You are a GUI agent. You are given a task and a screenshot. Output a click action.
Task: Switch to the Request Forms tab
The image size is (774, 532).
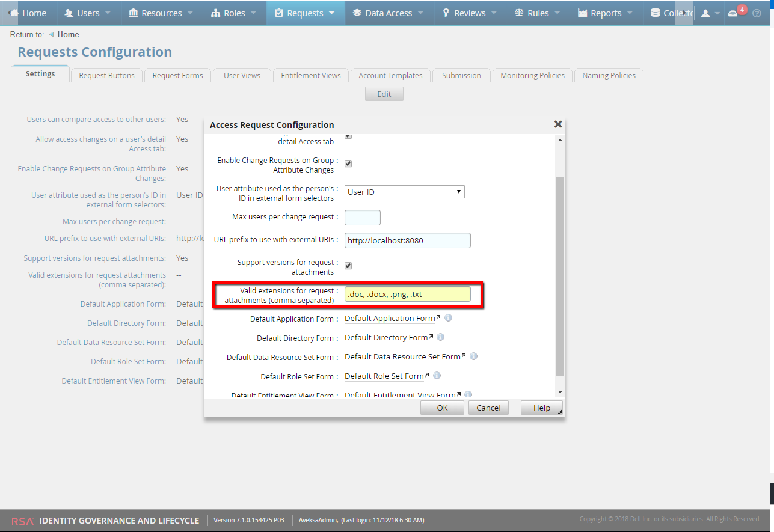[177, 75]
